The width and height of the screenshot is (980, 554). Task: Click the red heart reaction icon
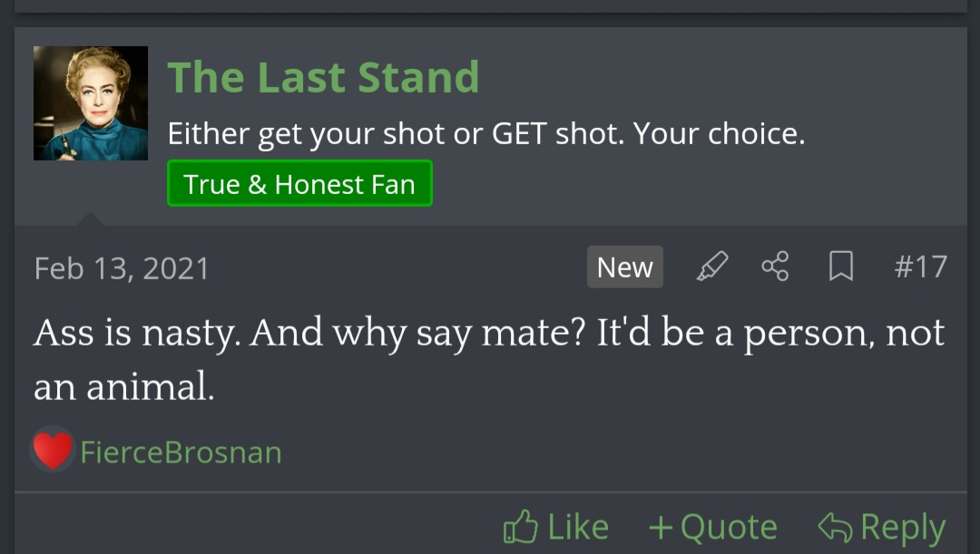tap(53, 450)
